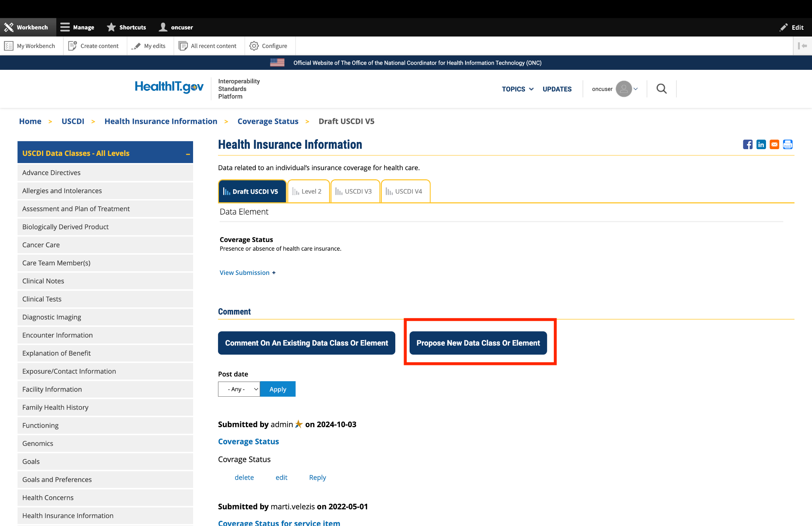
Task: Open the Manage admin menu
Action: click(x=77, y=27)
